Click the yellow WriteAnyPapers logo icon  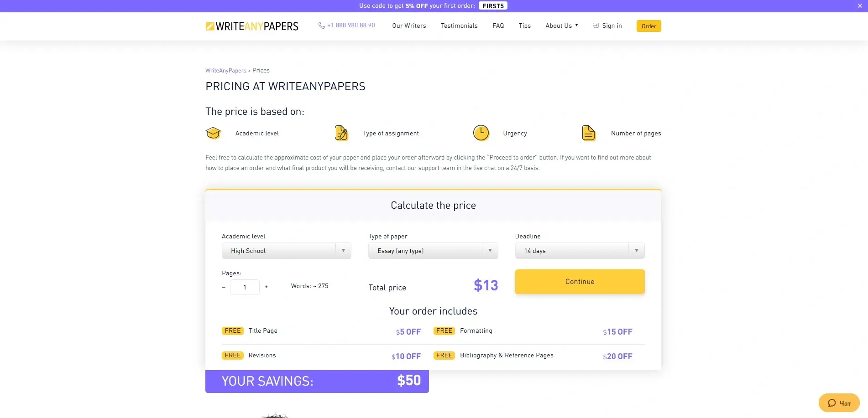pos(210,26)
